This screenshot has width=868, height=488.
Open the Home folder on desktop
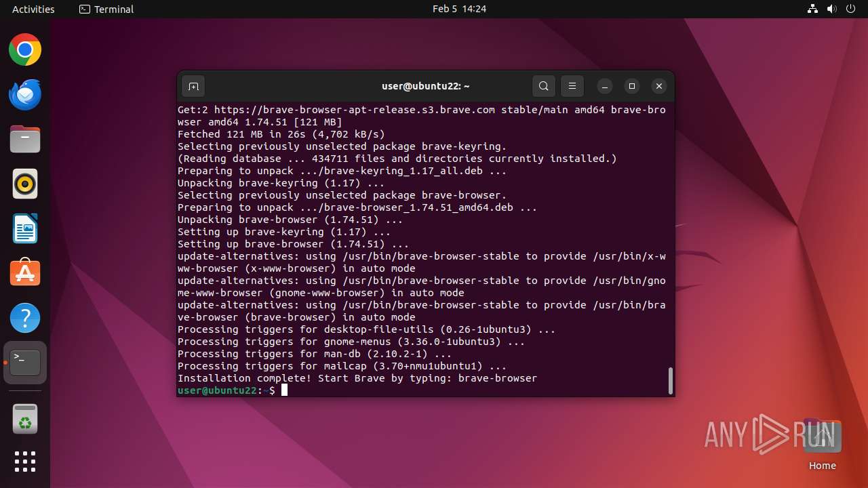click(822, 445)
